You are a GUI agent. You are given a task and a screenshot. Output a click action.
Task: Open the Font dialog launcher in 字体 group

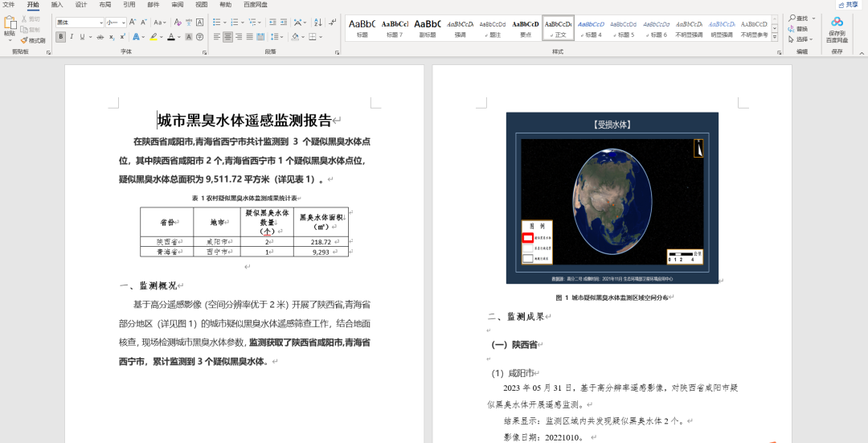pyautogui.click(x=204, y=52)
